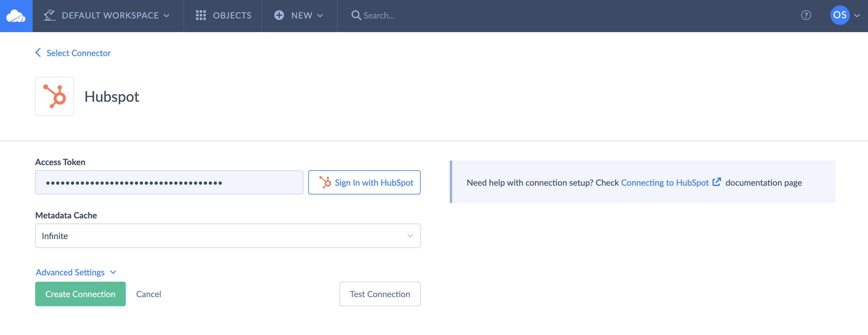Image resolution: width=868 pixels, height=335 pixels.
Task: Click into the Access Token field
Action: click(169, 182)
